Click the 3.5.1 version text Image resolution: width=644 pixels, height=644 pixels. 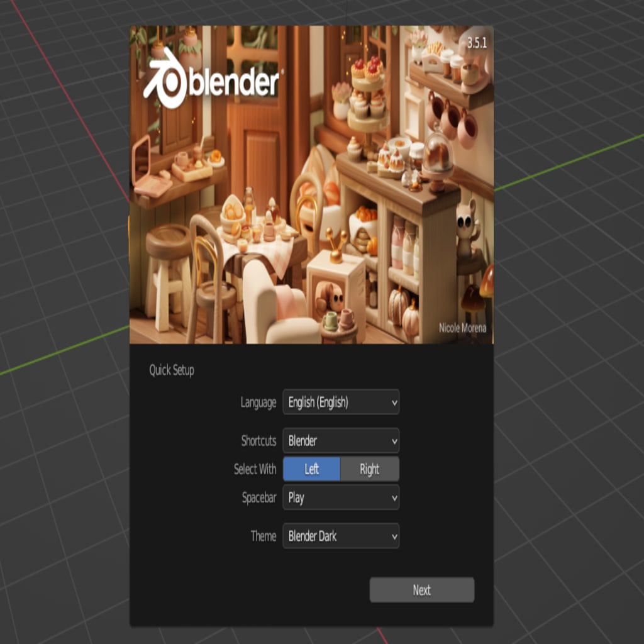click(477, 43)
